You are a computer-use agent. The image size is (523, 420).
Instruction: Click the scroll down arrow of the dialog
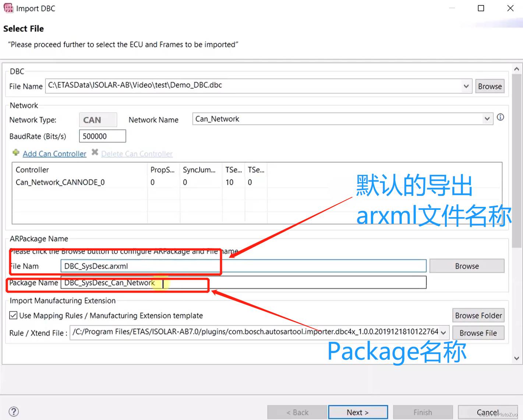516,358
